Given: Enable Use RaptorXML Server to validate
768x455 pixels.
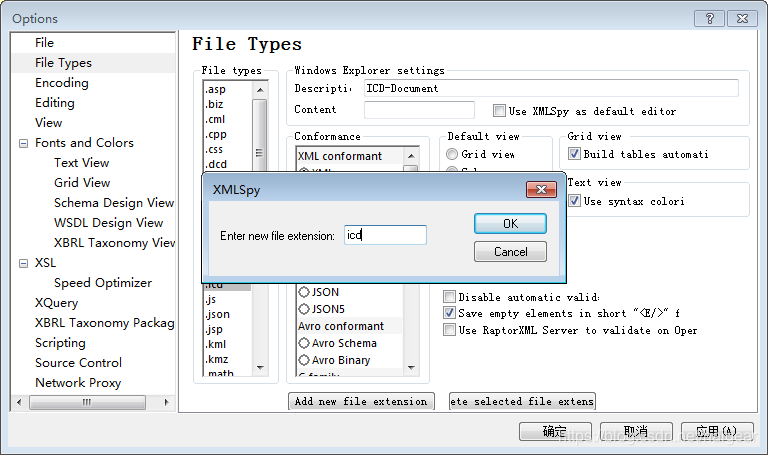Looking at the screenshot, I should 449,330.
